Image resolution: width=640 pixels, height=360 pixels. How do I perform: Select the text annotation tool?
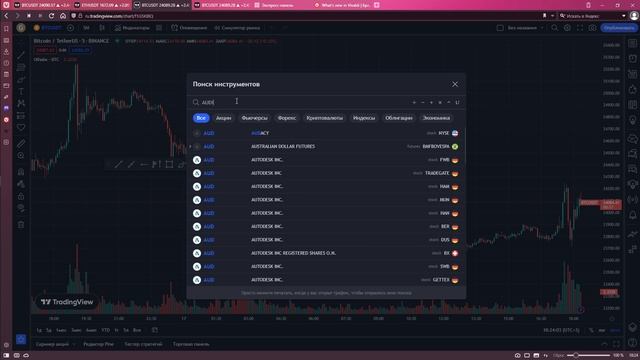coord(21,91)
